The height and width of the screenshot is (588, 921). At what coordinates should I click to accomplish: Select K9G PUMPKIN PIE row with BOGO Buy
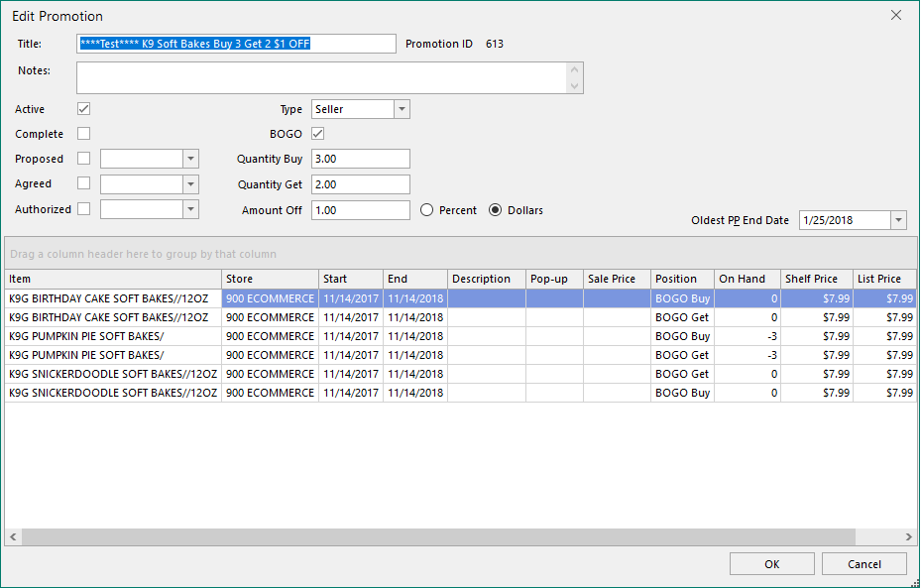coord(460,336)
